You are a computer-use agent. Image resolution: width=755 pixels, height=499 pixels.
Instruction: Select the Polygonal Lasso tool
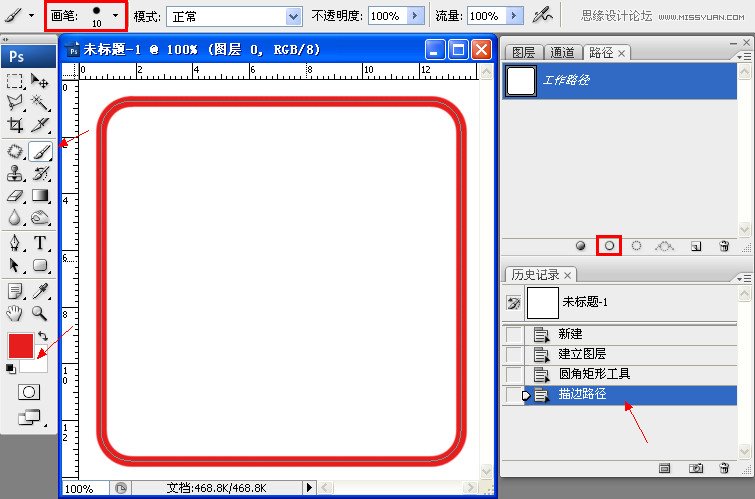pyautogui.click(x=15, y=102)
